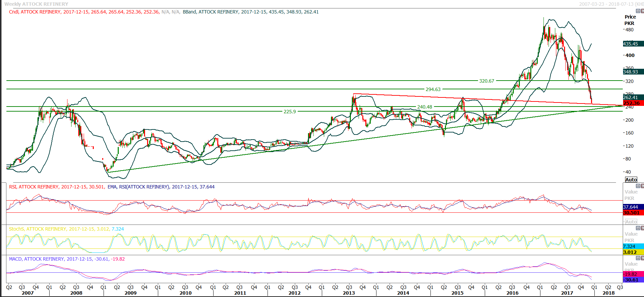Screen dimensions: 644x297
Task: Click the 37.644 EMA value tag
Action: click(x=633, y=207)
